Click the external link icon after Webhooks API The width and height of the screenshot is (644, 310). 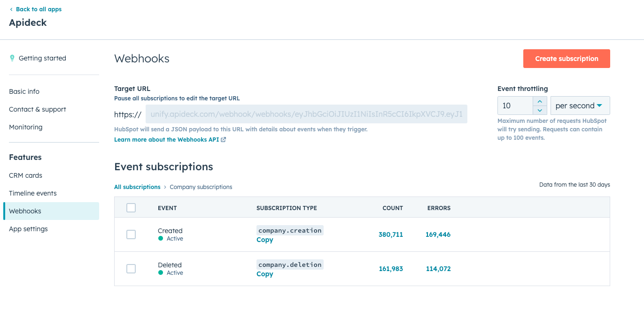(224, 140)
